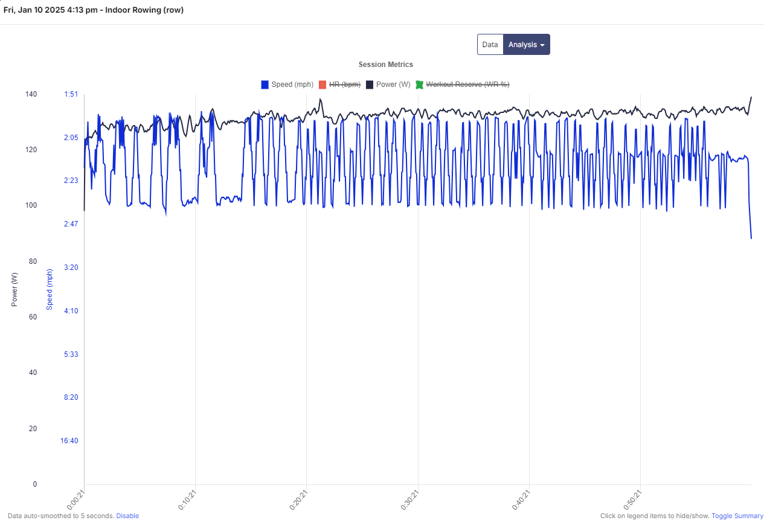
Task: Click the green Workout Reserve legend swatch
Action: coord(420,85)
